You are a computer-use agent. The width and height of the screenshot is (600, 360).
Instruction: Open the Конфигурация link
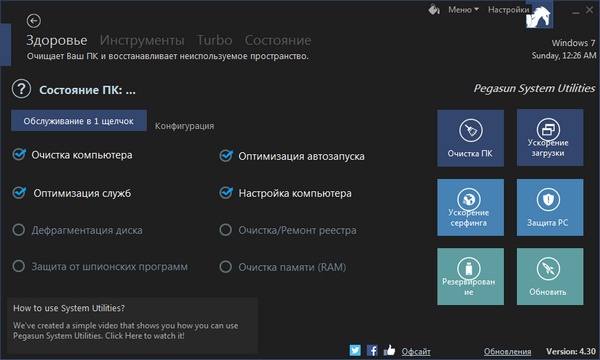point(184,126)
